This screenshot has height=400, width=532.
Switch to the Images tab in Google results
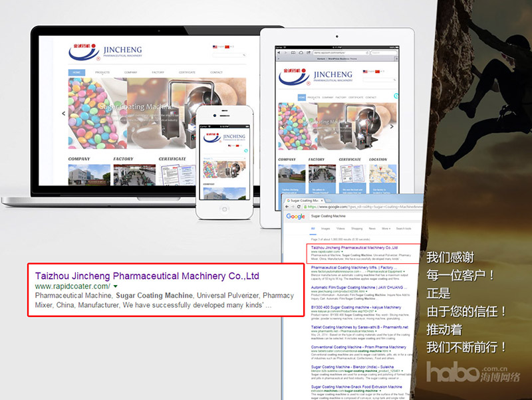coord(327,229)
